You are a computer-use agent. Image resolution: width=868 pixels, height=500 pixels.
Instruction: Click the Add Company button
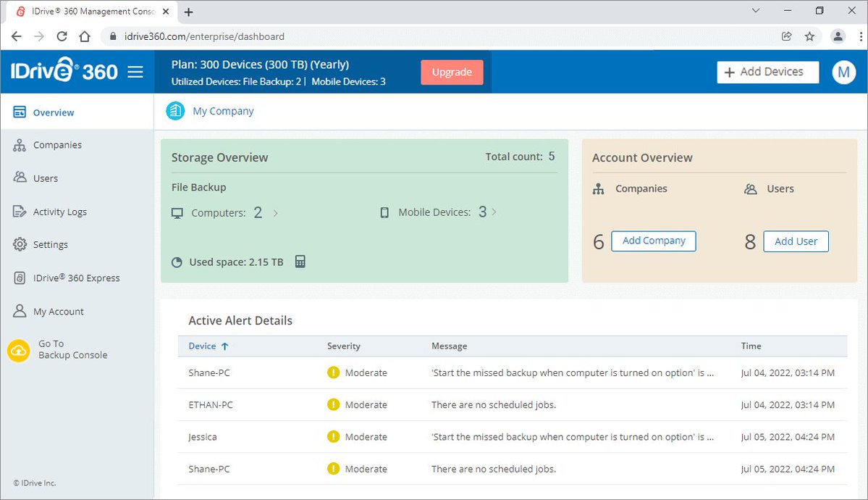[x=654, y=241]
